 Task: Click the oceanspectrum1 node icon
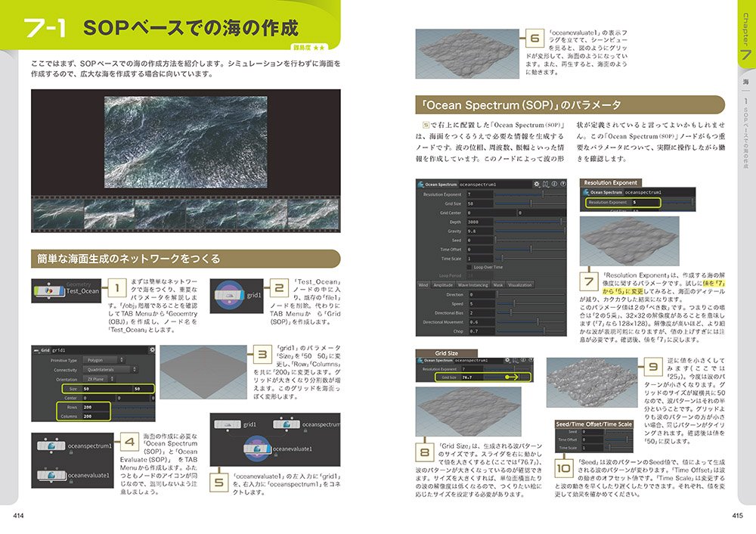click(51, 446)
